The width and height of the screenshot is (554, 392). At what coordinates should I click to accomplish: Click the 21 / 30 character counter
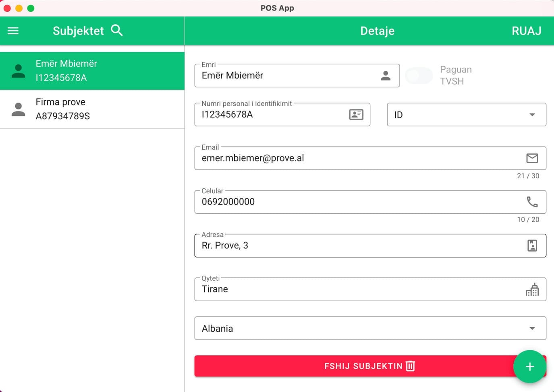[x=528, y=176]
